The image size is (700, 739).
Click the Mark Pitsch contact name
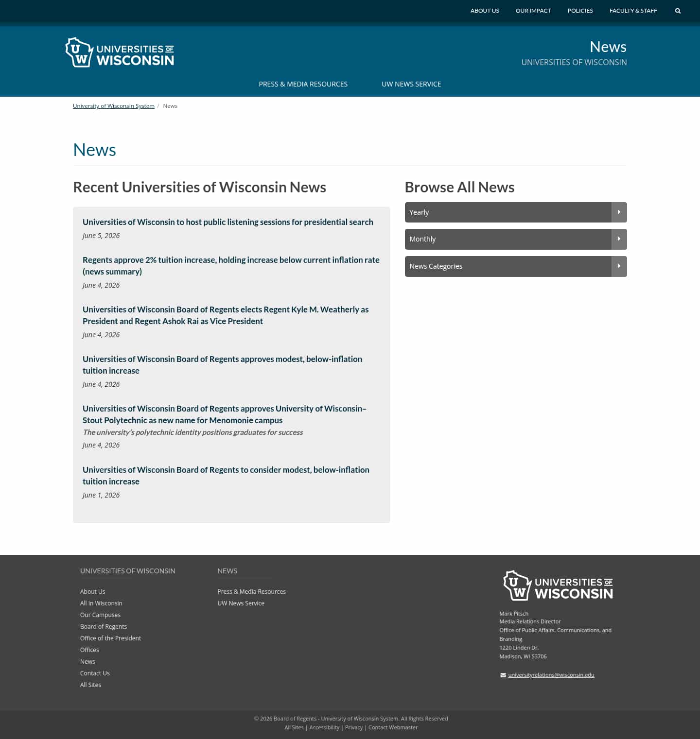(x=514, y=614)
